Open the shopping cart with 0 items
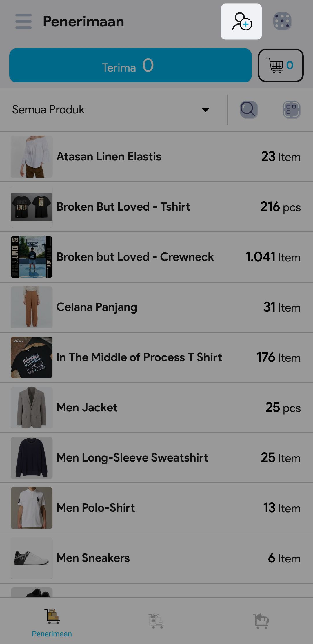This screenshot has height=644, width=313. coord(281,66)
